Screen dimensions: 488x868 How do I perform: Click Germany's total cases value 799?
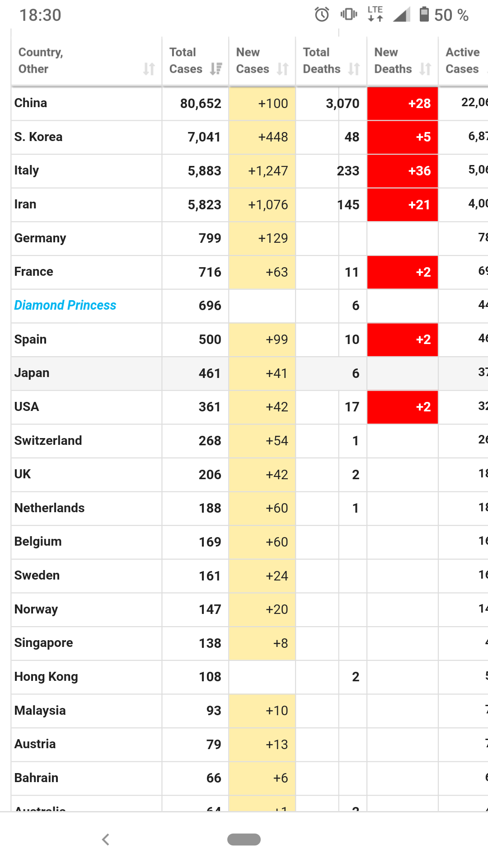(x=210, y=238)
